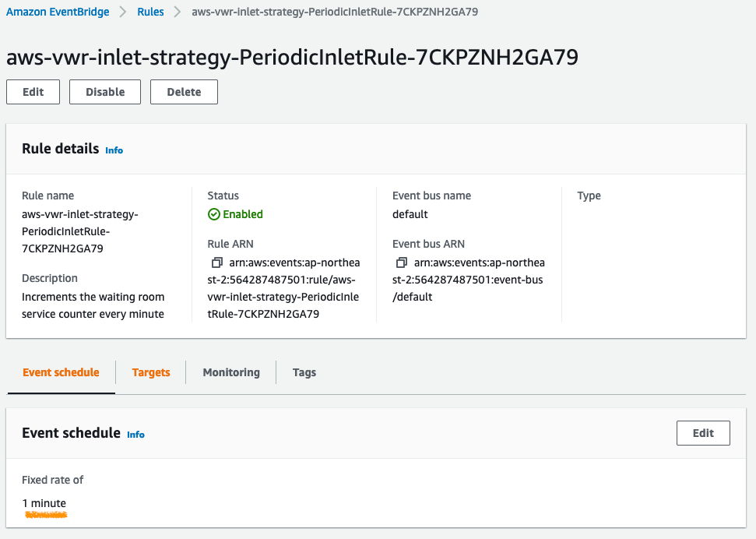Image resolution: width=756 pixels, height=539 pixels.
Task: Go to Rules in breadcrumb
Action: (150, 12)
